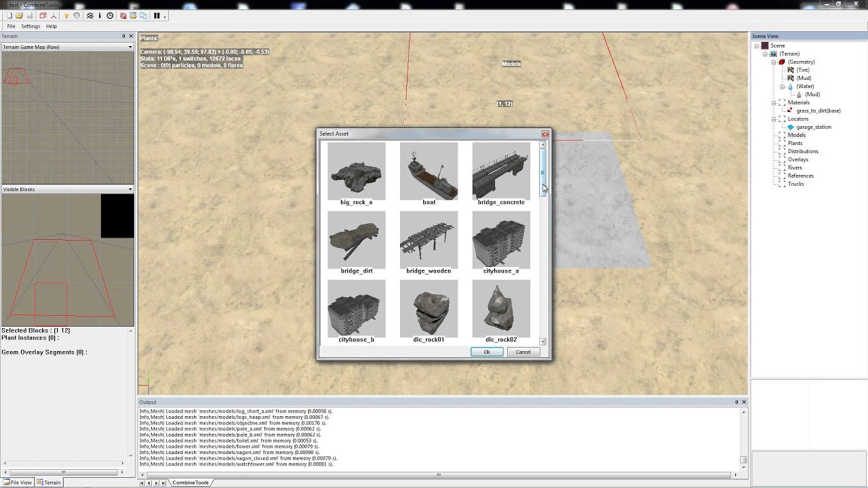Select Trucks node in Scene View
This screenshot has height=488, width=868.
coord(796,184)
